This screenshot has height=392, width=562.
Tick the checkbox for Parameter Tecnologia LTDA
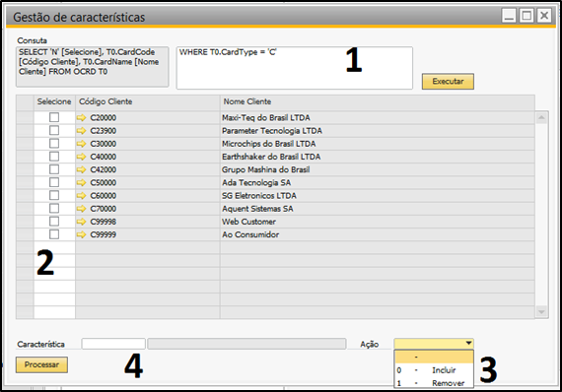click(x=54, y=130)
